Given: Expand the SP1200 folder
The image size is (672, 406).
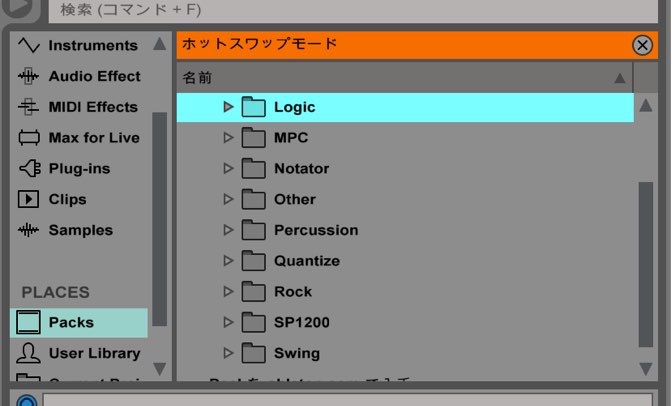Looking at the screenshot, I should 228,322.
